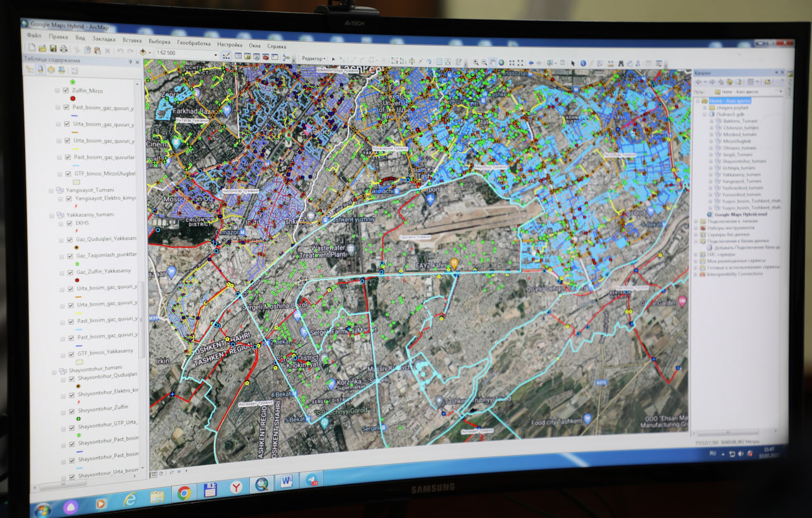Viewport: 812px width, 518px height.
Task: Click the Save map document icon
Action: (53, 49)
